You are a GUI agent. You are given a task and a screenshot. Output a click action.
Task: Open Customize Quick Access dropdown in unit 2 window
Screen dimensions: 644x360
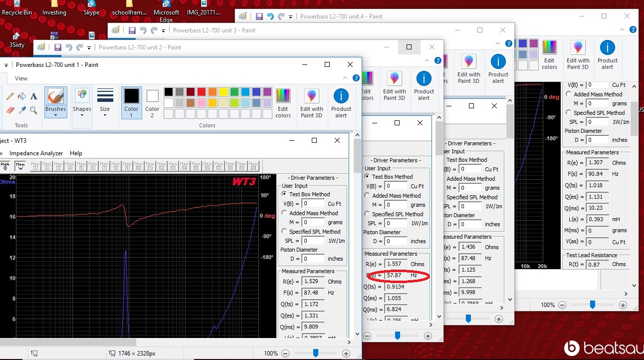coord(89,47)
